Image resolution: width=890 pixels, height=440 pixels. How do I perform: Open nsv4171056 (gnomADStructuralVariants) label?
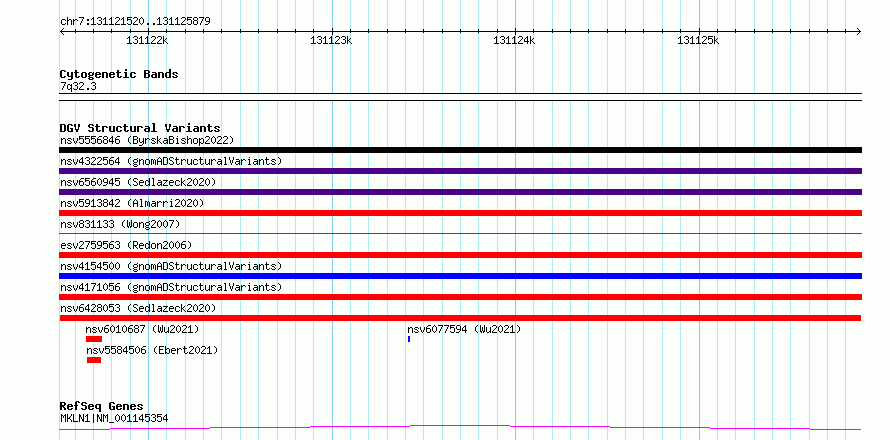171,287
